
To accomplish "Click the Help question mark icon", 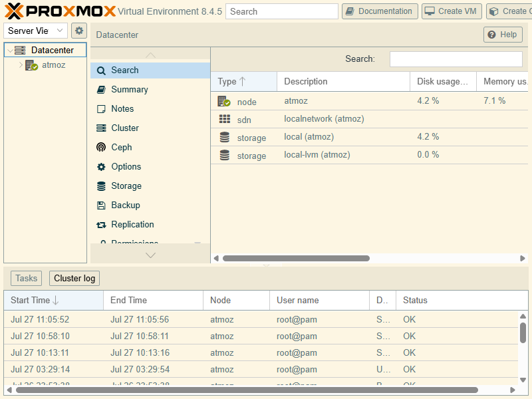I will 491,35.
